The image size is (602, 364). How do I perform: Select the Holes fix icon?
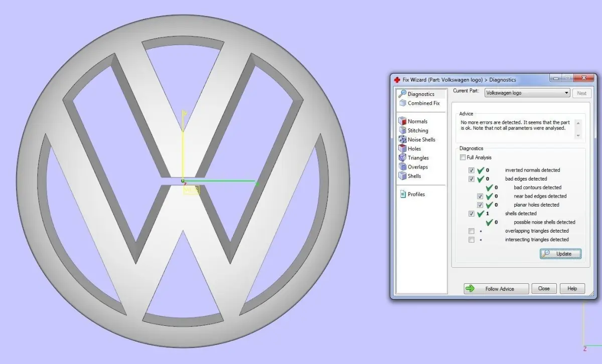click(x=402, y=148)
